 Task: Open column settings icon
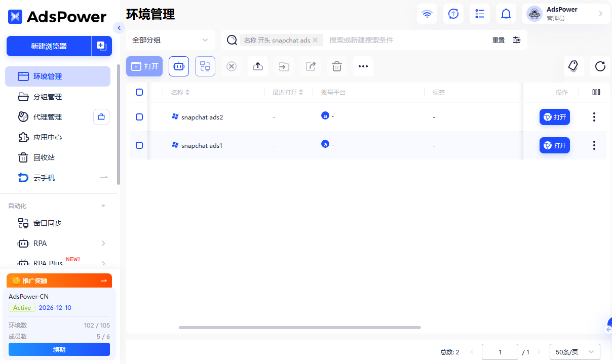click(596, 92)
